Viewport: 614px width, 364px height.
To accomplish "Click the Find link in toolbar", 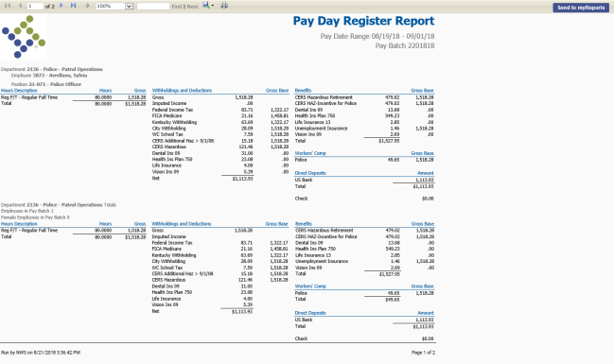I will click(x=177, y=7).
